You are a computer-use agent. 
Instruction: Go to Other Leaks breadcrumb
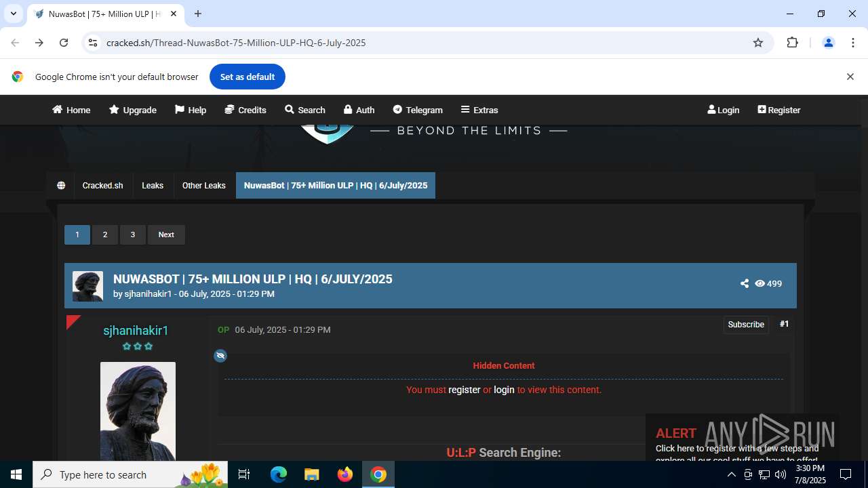(204, 185)
